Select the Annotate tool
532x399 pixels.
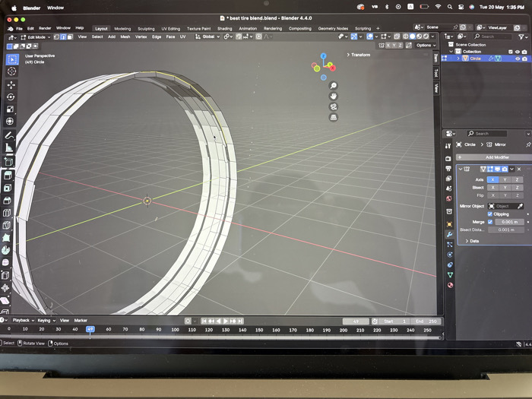pos(9,135)
